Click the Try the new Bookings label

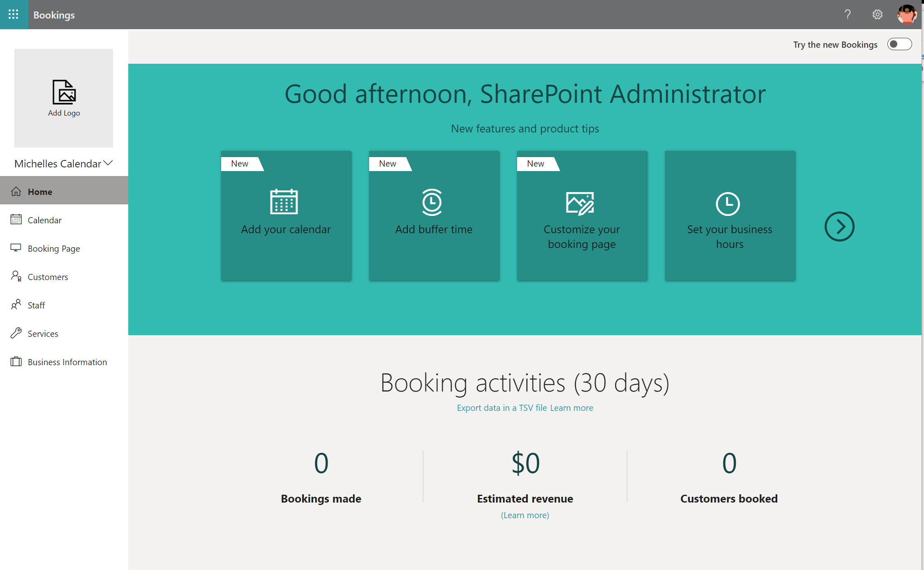(835, 44)
